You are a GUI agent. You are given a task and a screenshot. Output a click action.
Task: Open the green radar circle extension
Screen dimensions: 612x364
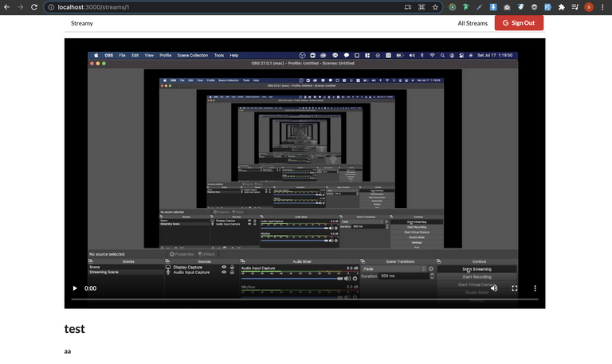pyautogui.click(x=452, y=7)
